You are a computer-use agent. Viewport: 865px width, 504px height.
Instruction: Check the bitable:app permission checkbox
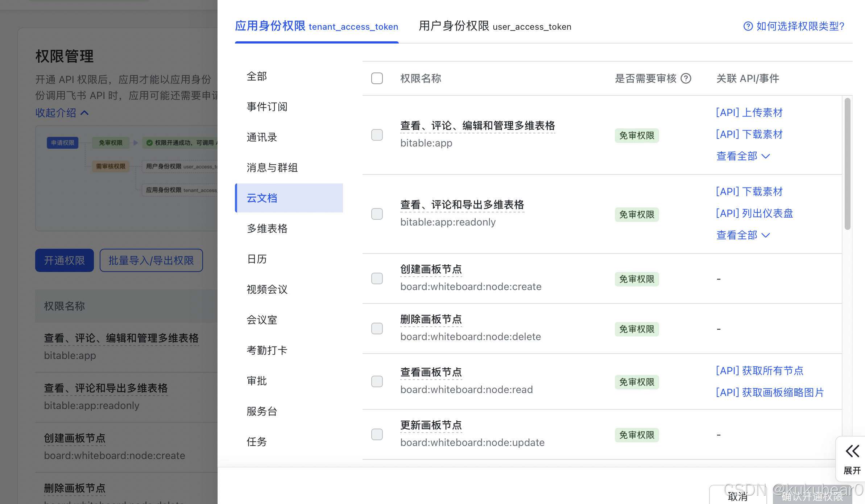click(377, 135)
